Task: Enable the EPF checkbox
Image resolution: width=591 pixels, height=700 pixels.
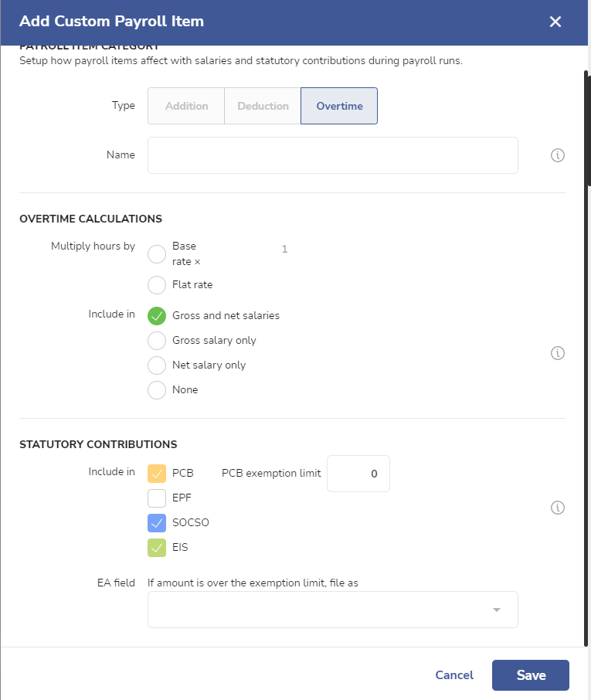Action: point(157,498)
